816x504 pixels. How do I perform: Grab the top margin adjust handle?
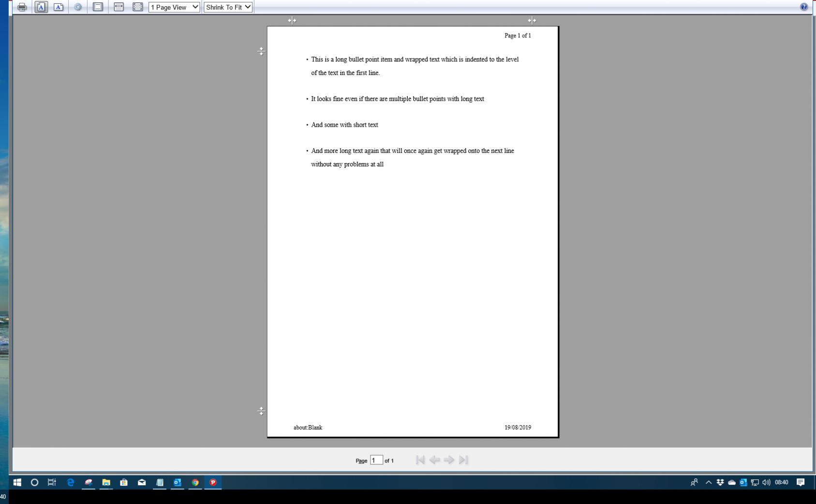click(261, 51)
